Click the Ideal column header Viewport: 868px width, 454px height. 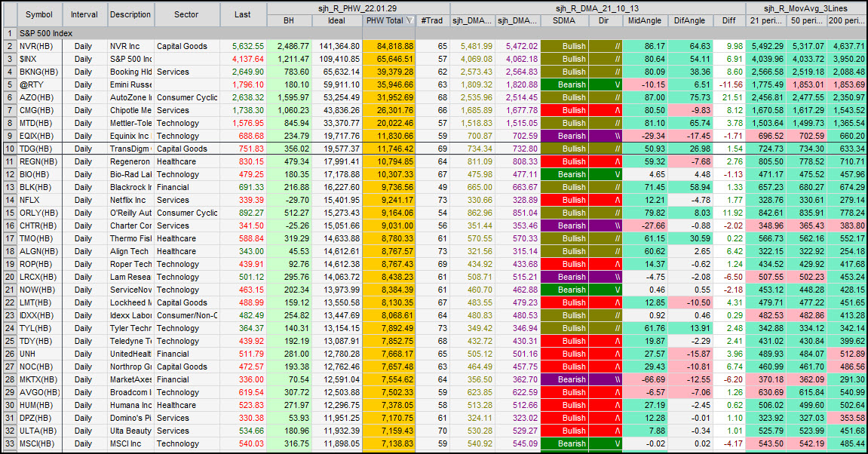coord(336,20)
